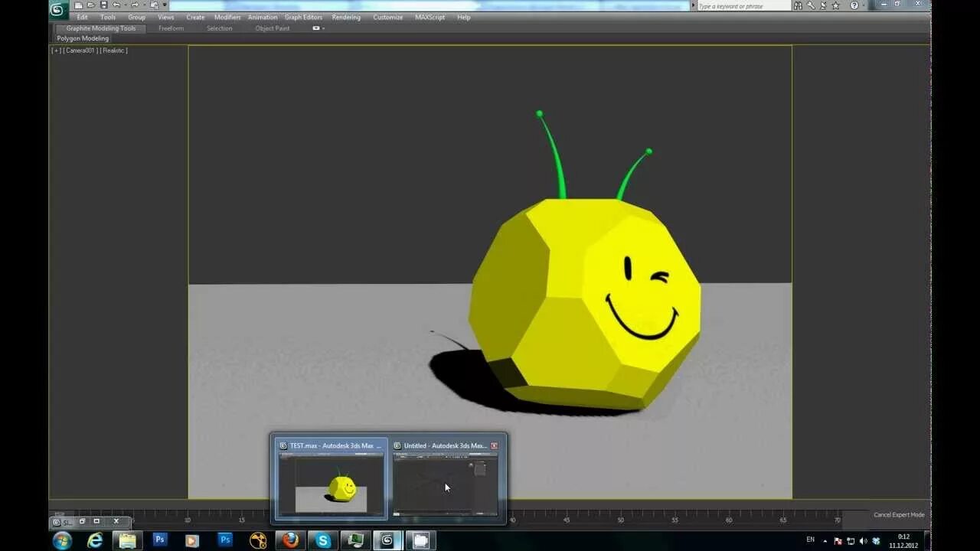Click the Undo arrow icon

[115, 5]
